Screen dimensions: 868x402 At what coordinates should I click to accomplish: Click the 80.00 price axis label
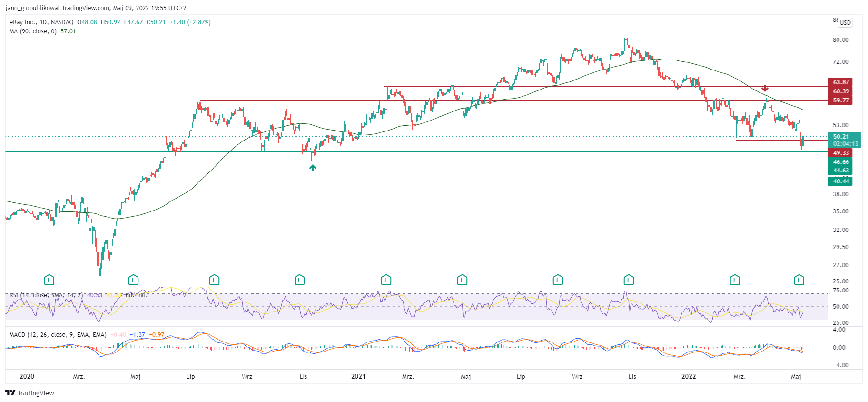[x=840, y=40]
